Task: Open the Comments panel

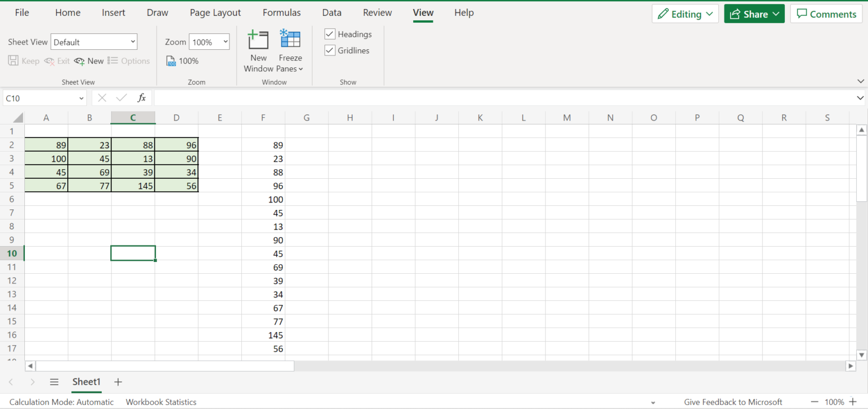Action: tap(826, 13)
